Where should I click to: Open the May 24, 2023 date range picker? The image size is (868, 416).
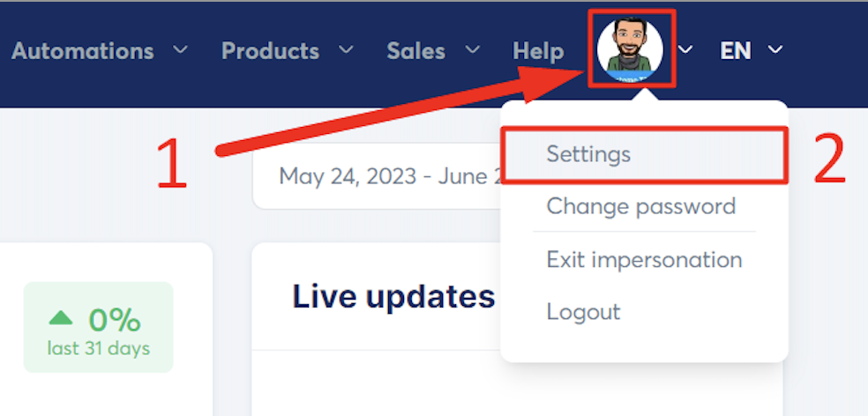coord(379,176)
